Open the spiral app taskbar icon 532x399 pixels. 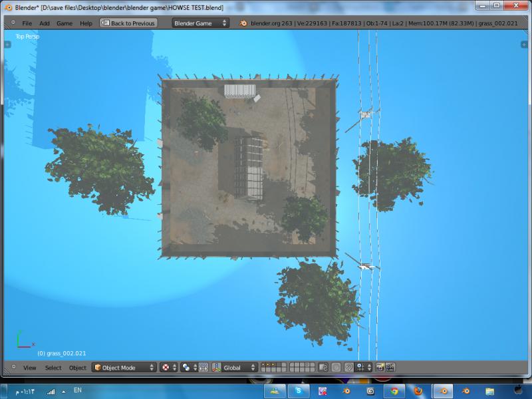370,391
